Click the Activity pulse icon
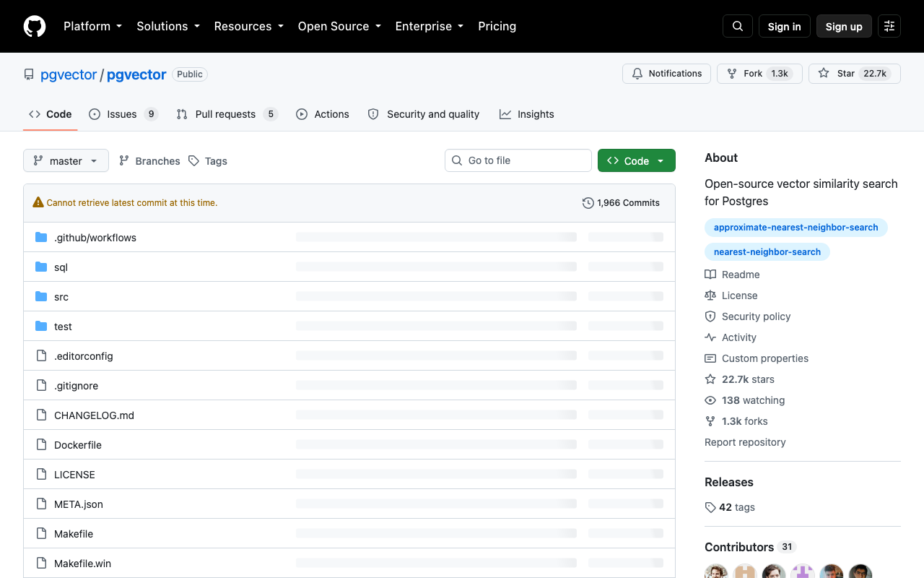 coord(710,337)
